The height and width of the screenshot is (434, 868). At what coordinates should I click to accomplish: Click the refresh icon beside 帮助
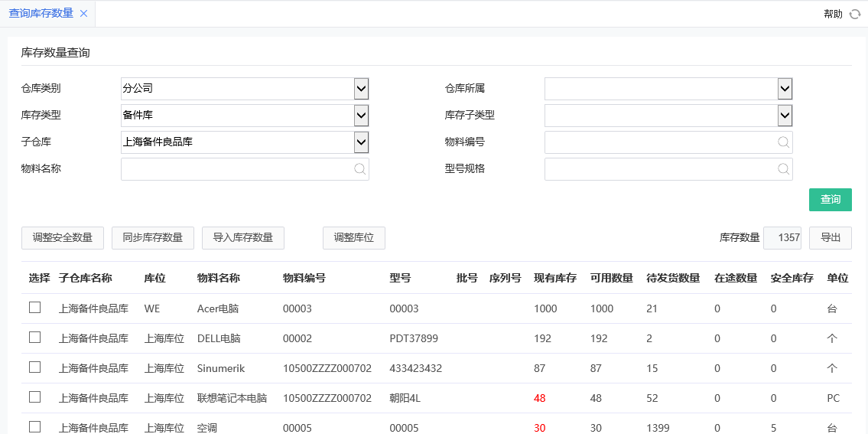[855, 14]
